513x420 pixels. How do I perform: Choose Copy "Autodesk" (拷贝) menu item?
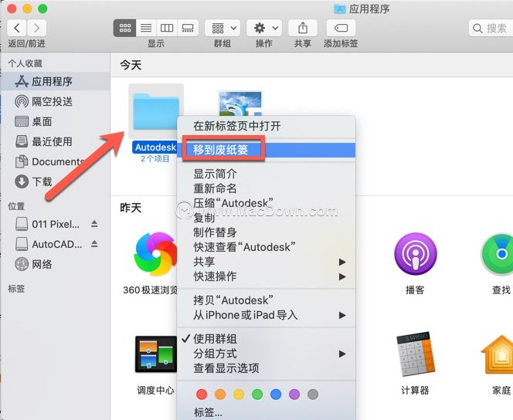point(266,300)
